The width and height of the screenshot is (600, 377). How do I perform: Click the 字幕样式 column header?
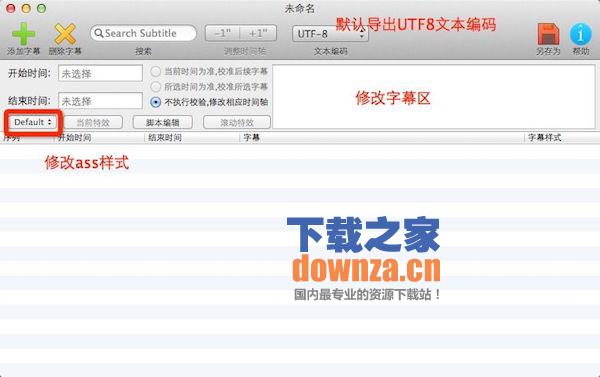click(x=562, y=137)
